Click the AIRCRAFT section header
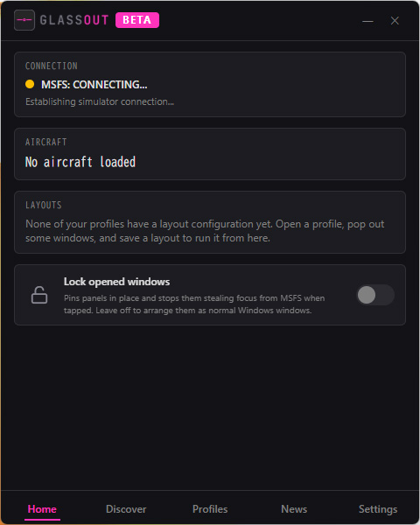This screenshot has width=420, height=525. (x=46, y=142)
